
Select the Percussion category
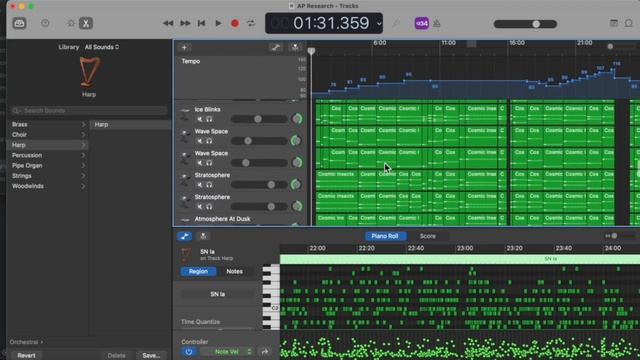[x=27, y=155]
